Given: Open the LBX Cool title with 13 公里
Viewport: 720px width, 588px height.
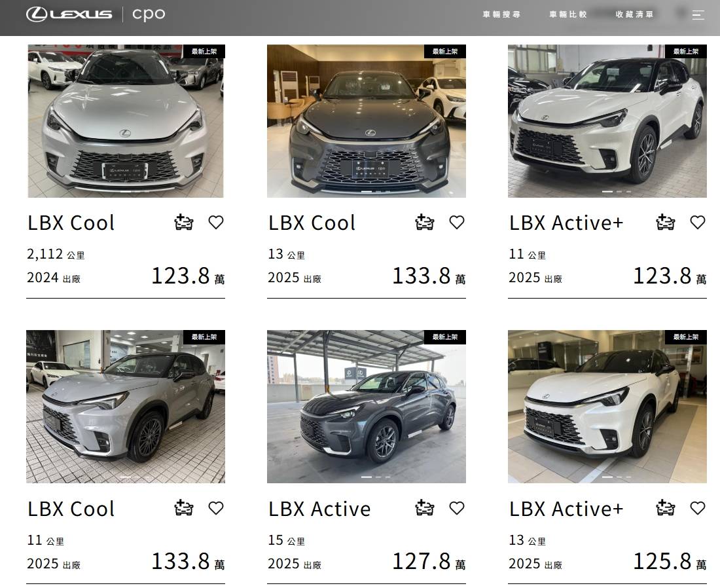Looking at the screenshot, I should click(312, 223).
